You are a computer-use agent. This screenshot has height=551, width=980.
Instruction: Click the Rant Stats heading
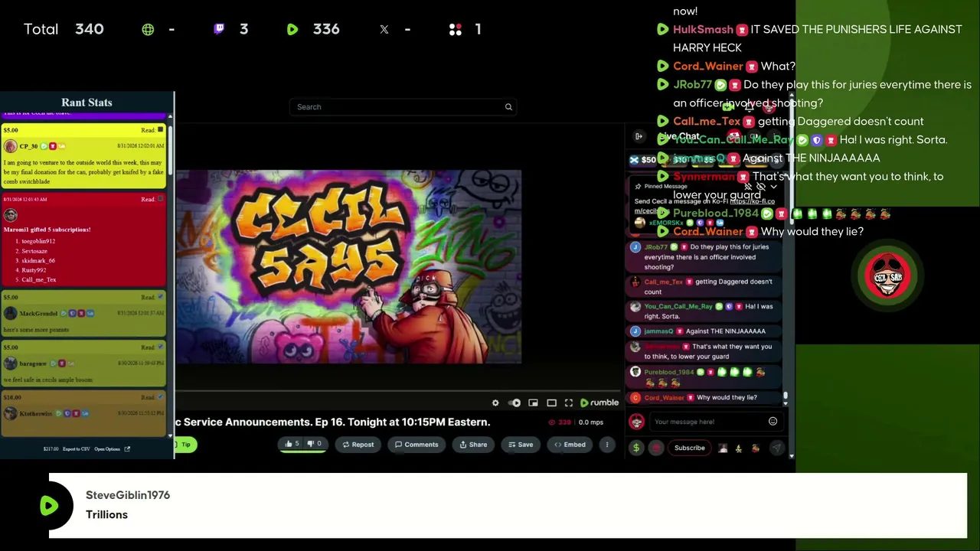(87, 103)
